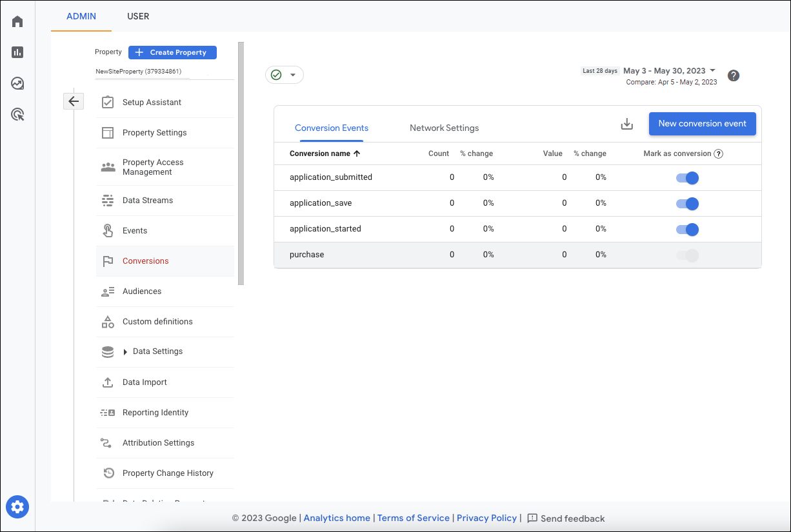Click Custom definitions menu text
The width and height of the screenshot is (791, 532).
157,322
